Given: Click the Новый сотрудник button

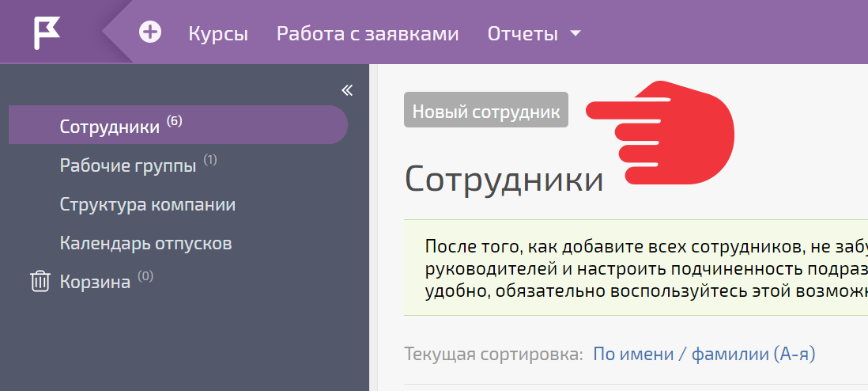Looking at the screenshot, I should [x=486, y=110].
